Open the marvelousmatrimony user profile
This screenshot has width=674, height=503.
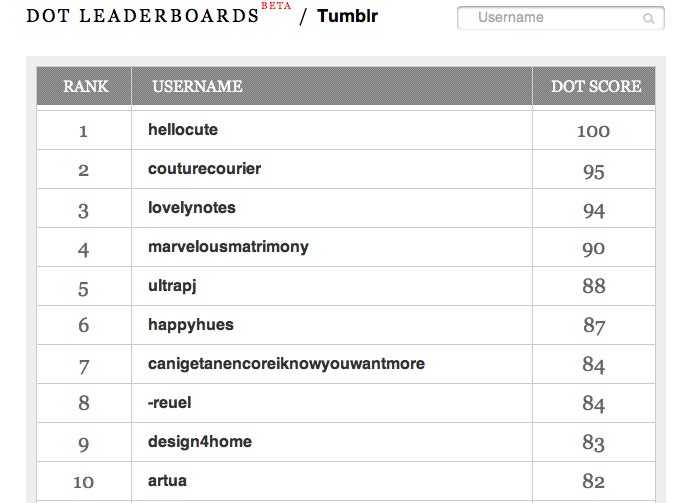228,247
